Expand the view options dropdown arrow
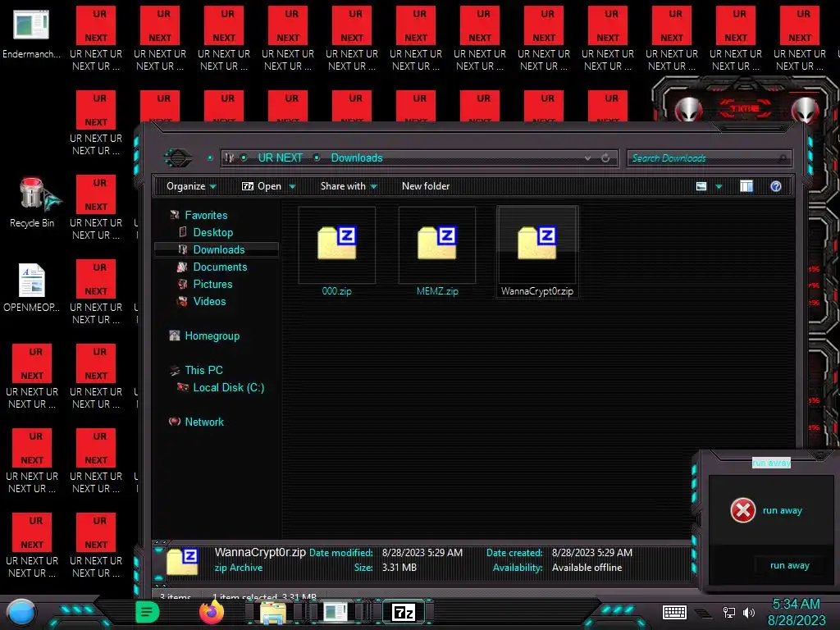Viewport: 840px width, 630px height. (719, 186)
